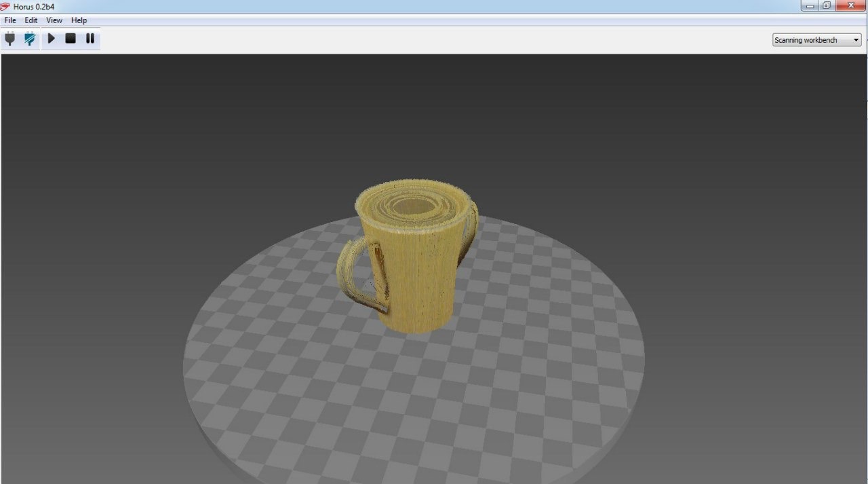Click the Horus app icon in title bar
868x484 pixels.
[x=5, y=6]
